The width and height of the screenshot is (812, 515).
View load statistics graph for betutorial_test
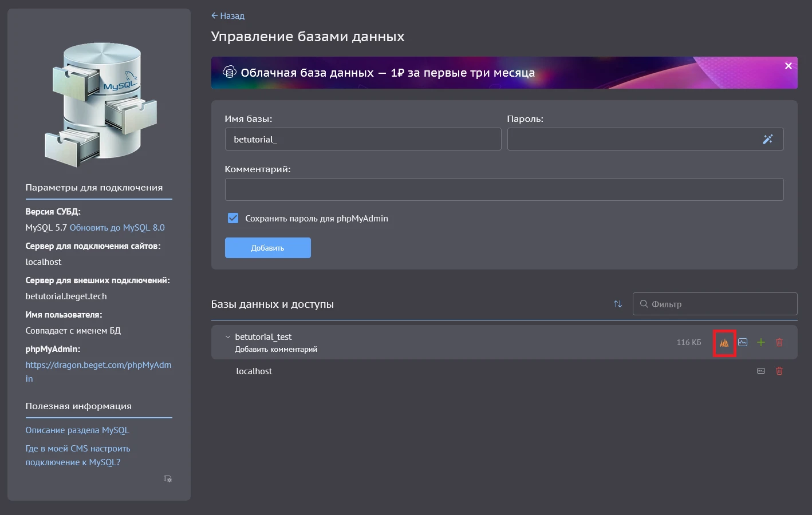click(x=743, y=342)
